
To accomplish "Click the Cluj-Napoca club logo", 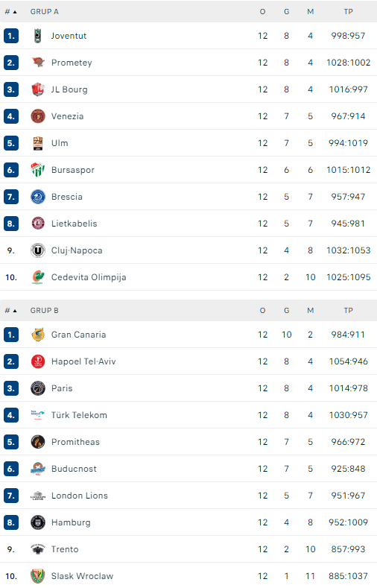I will (37, 250).
